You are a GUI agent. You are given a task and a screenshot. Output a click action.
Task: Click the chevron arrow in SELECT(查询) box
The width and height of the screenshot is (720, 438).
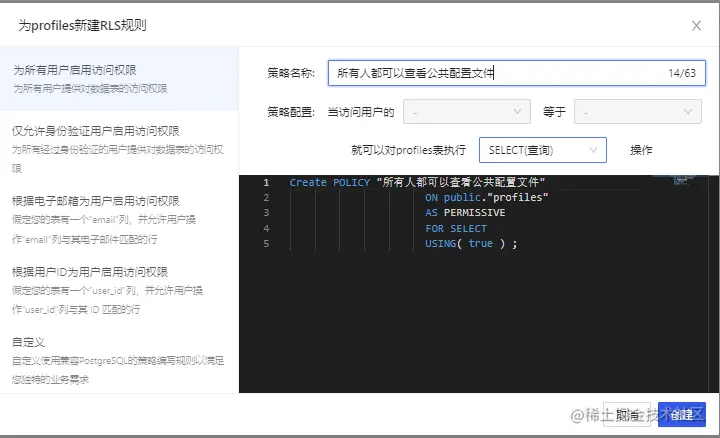coord(593,150)
